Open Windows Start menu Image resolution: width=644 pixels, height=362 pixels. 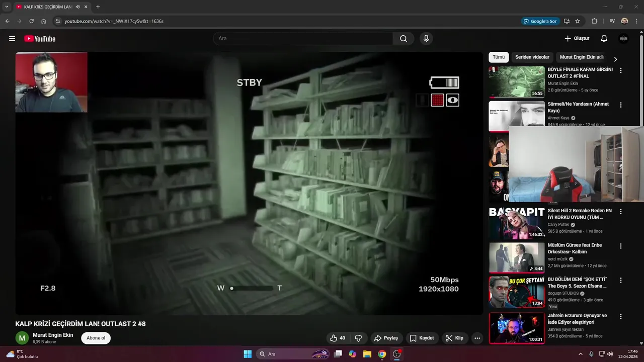pos(248,354)
